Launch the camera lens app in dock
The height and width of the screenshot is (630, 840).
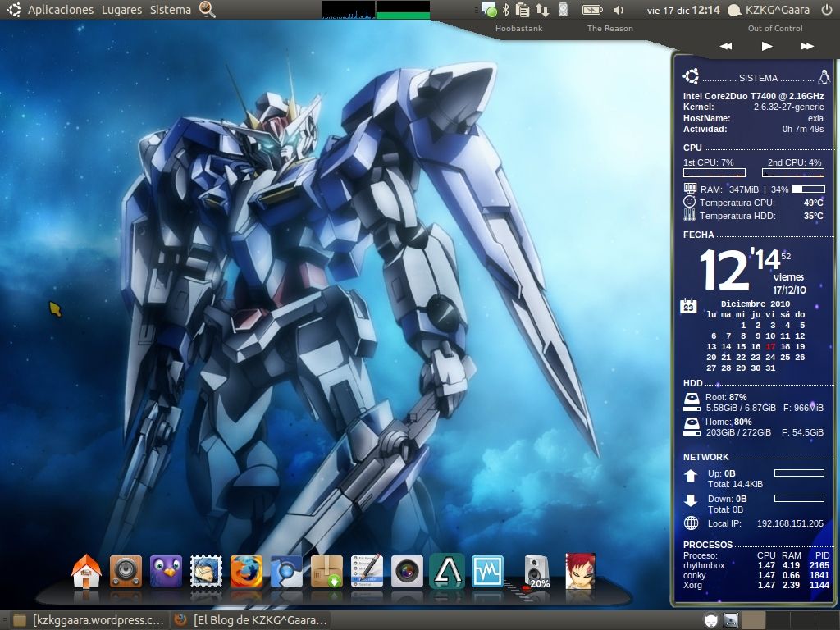pos(407,571)
